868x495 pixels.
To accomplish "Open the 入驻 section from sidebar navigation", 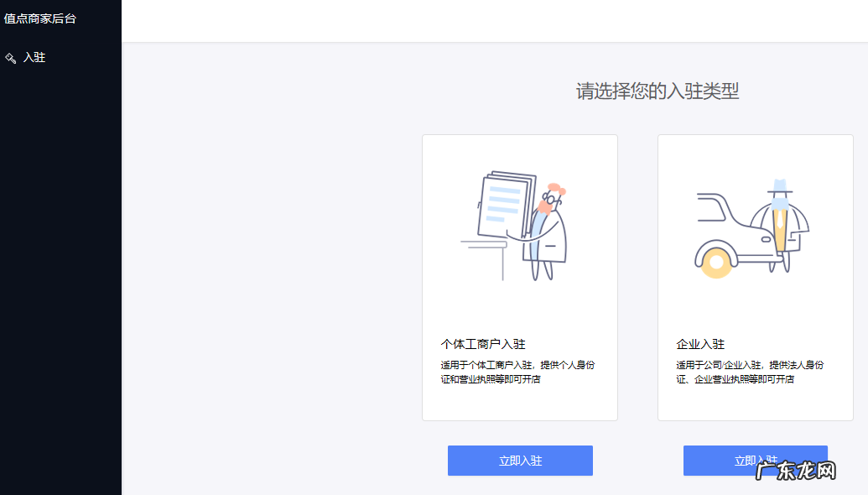I will pos(33,57).
